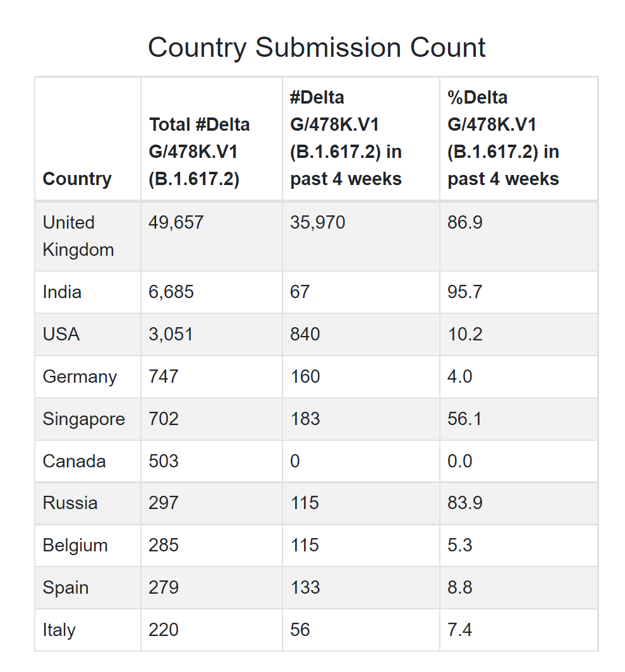625x672 pixels.
Task: Click the #Delta in past 4 weeks header
Action: click(x=346, y=138)
